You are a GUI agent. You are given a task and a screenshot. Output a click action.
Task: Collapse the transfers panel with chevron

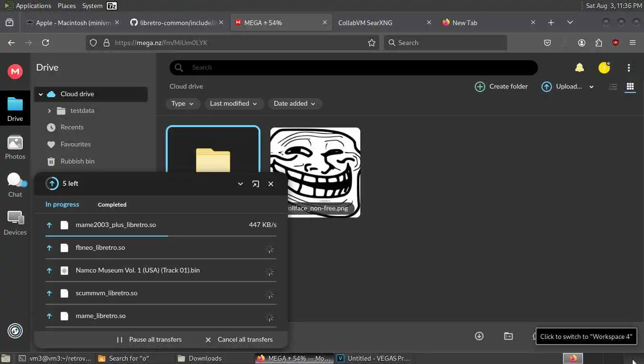(241, 184)
